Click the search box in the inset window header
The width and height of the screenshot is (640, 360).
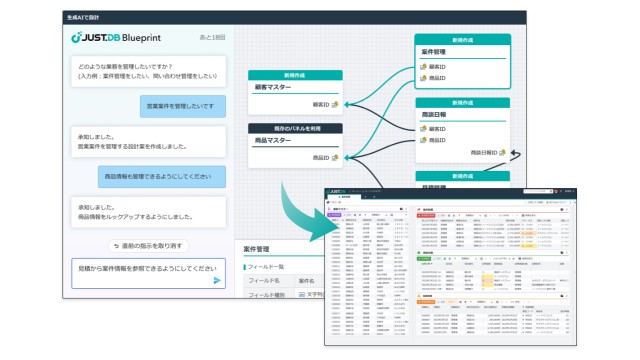click(x=538, y=191)
